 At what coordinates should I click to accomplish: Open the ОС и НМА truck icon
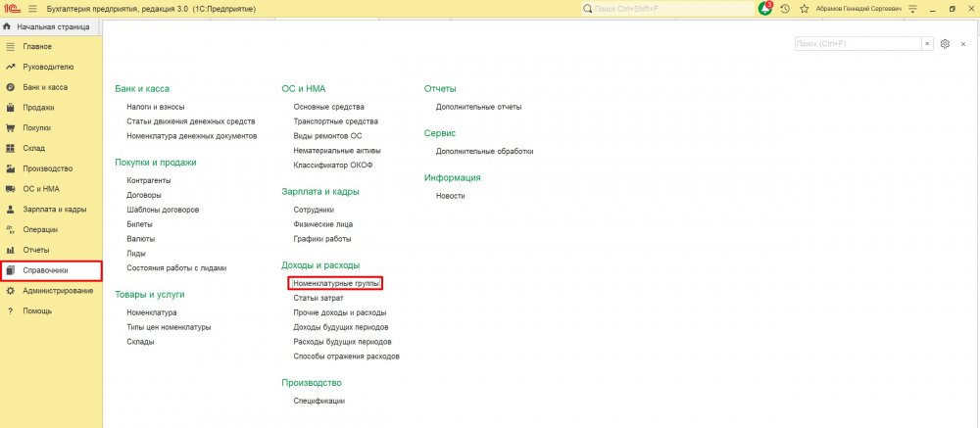(10, 189)
